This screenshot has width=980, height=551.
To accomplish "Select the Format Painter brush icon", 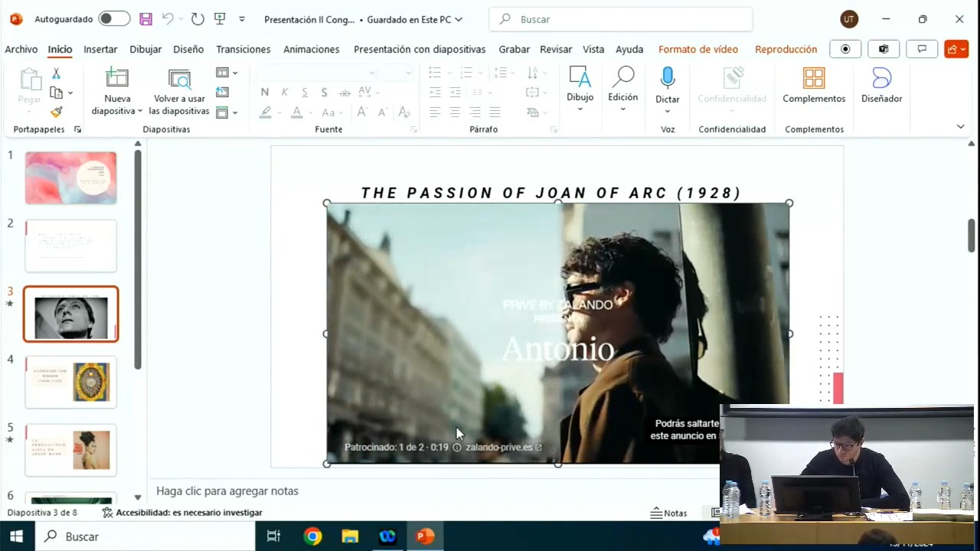I will tap(56, 112).
